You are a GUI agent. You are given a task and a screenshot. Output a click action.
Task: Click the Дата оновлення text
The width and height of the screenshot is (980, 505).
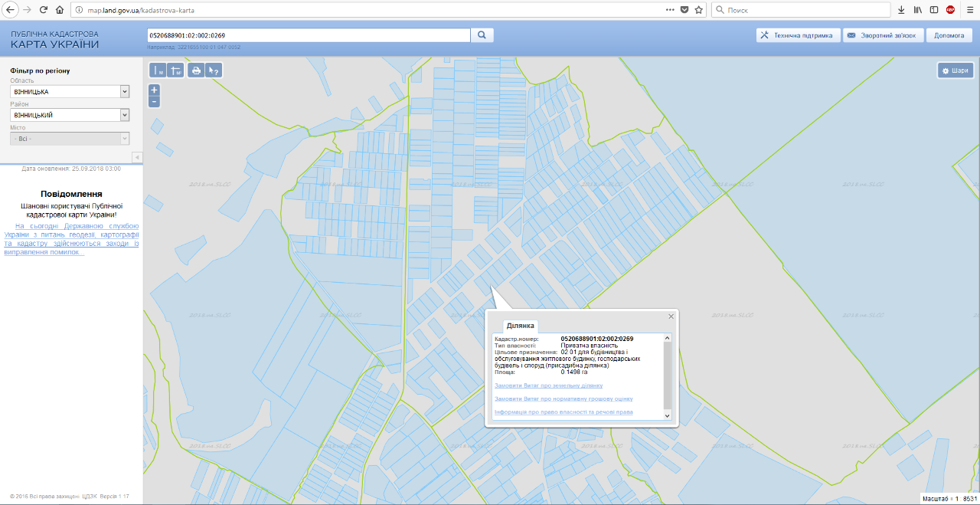(x=71, y=168)
